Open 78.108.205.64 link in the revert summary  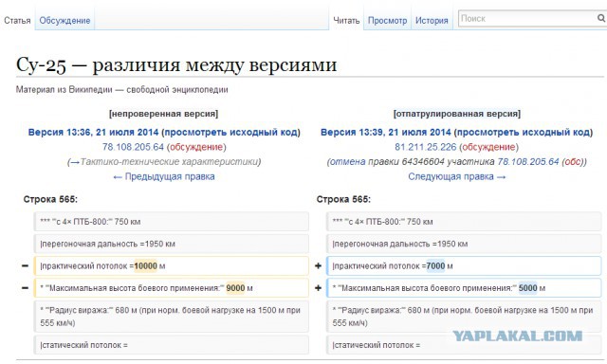[528, 162]
